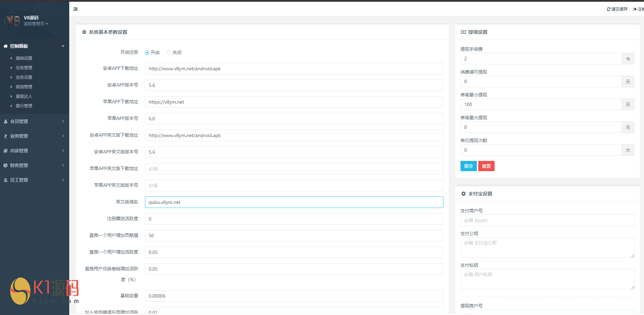Submit withdrawal settings with 提交
This screenshot has width=644, height=315.
click(469, 166)
